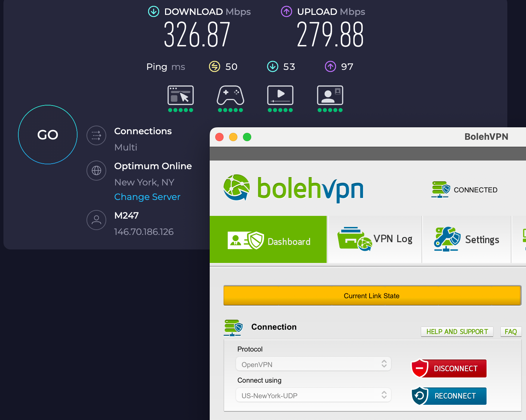Click the M247 provider name

point(127,216)
